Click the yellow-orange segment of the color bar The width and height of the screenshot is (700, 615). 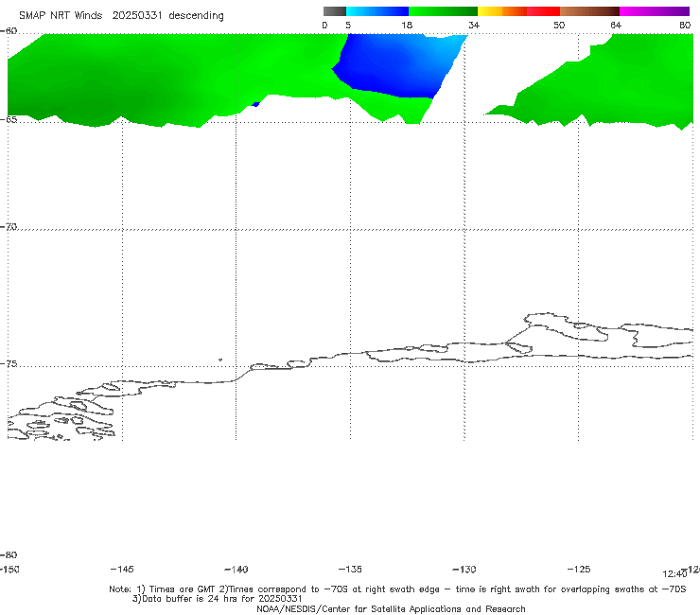[502, 11]
